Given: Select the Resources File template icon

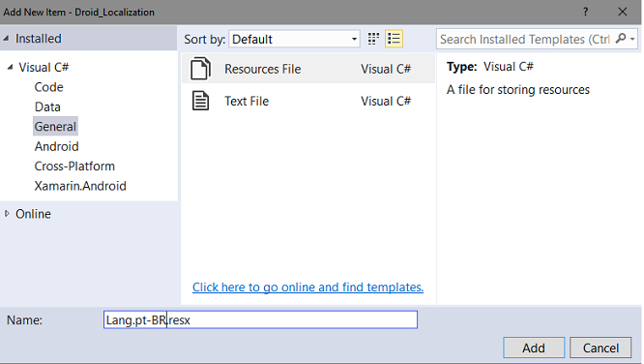Looking at the screenshot, I should [200, 69].
